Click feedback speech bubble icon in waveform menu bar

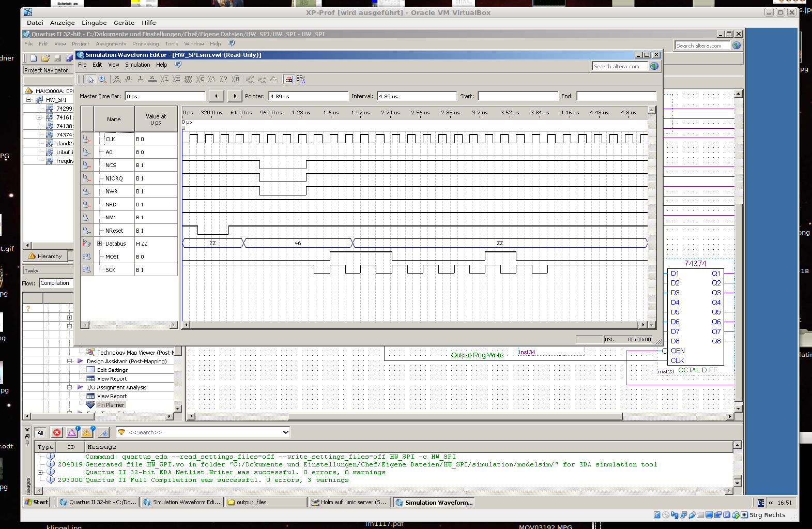[178, 65]
